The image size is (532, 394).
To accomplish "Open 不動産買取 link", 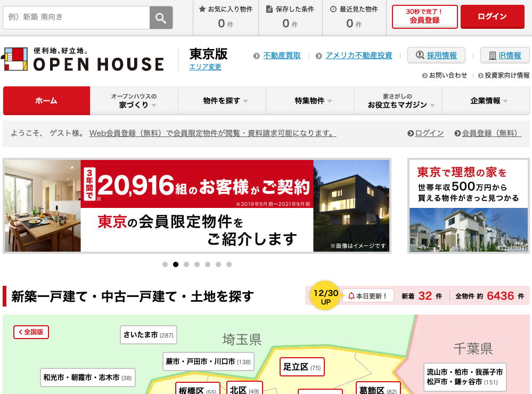I will pos(282,55).
